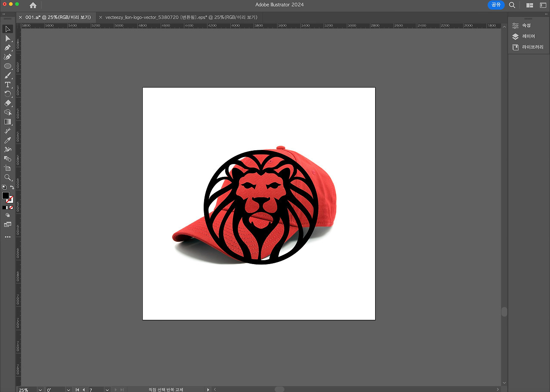Click the lion logo artwork on canvas
Image resolution: width=550 pixels, height=392 pixels.
(x=261, y=207)
